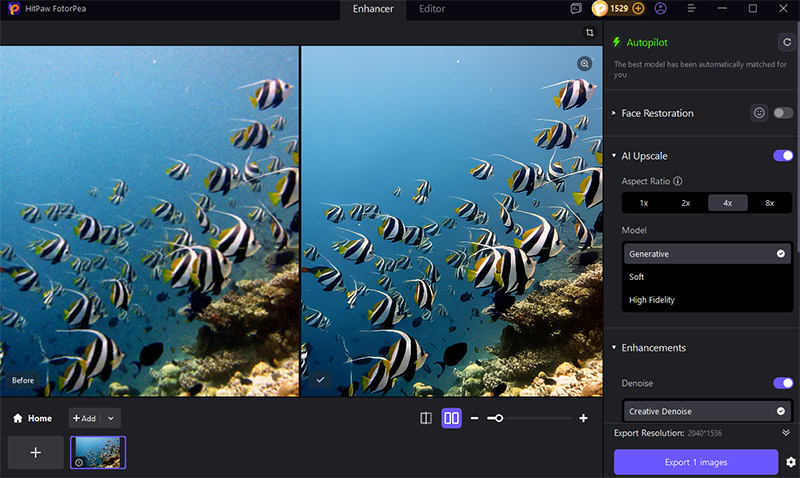The width and height of the screenshot is (800, 478).
Task: Click the Face Restoration smiley icon
Action: (759, 113)
